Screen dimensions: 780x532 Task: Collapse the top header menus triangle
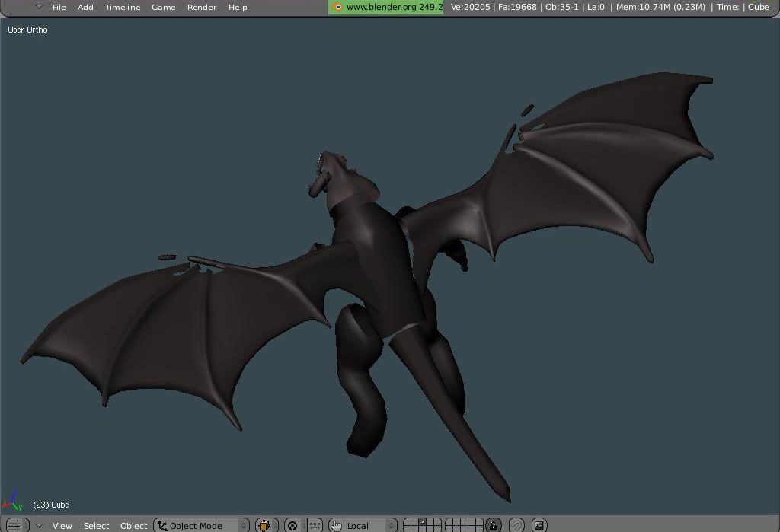click(x=39, y=7)
